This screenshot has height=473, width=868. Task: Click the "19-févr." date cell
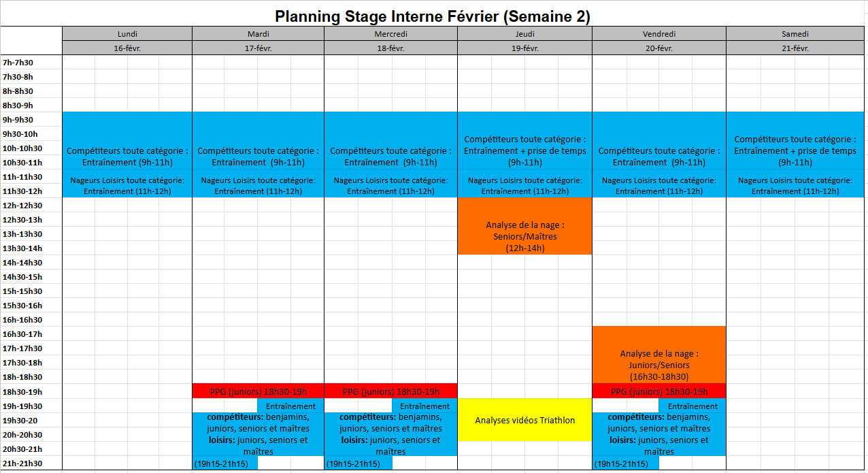pos(524,48)
